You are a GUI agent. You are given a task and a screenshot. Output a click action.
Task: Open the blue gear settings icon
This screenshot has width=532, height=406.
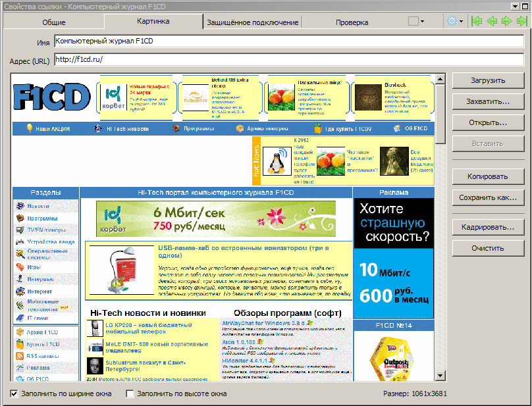click(452, 21)
